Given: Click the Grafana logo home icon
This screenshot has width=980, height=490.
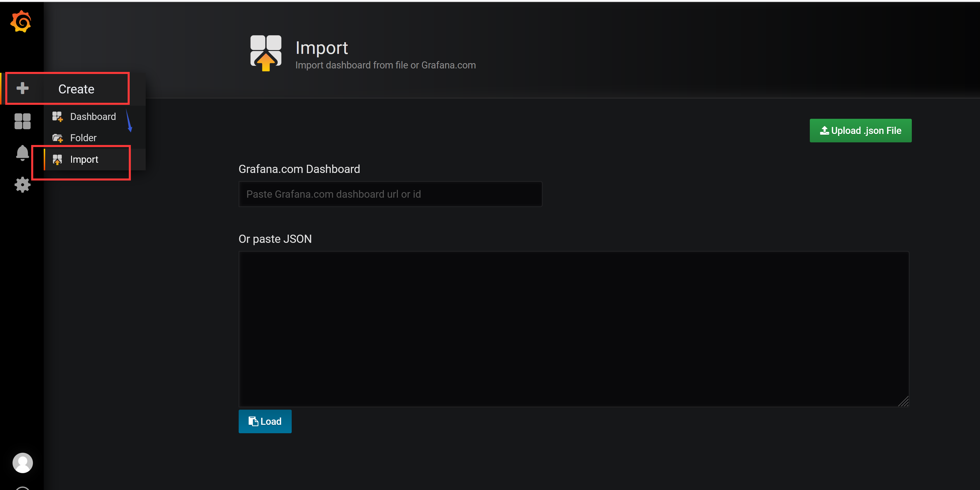Looking at the screenshot, I should tap(21, 22).
